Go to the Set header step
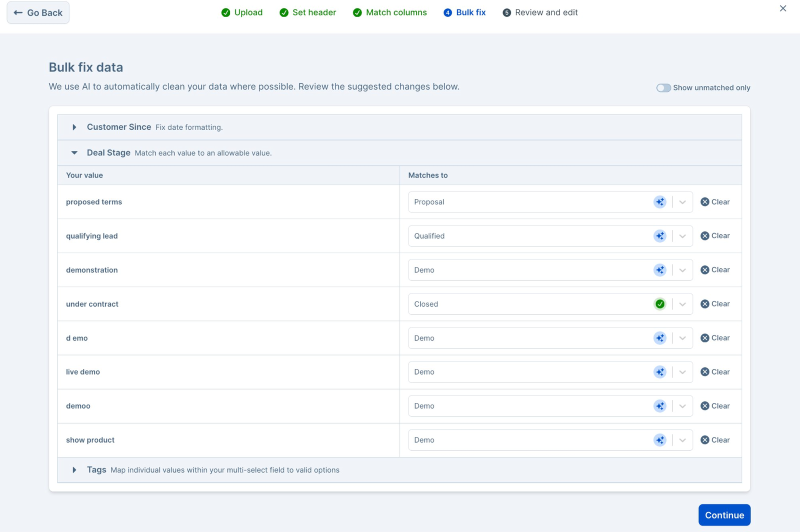The image size is (800, 532). click(x=308, y=12)
